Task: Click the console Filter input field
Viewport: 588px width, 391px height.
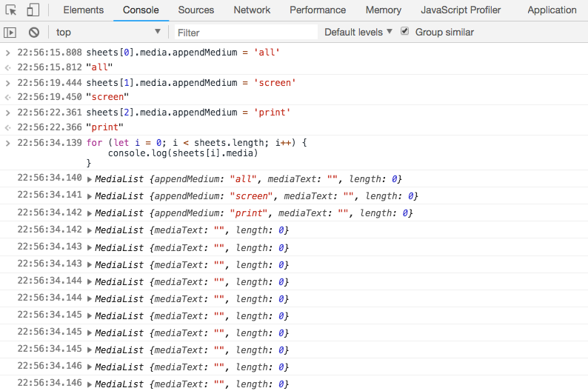Action: point(246,33)
